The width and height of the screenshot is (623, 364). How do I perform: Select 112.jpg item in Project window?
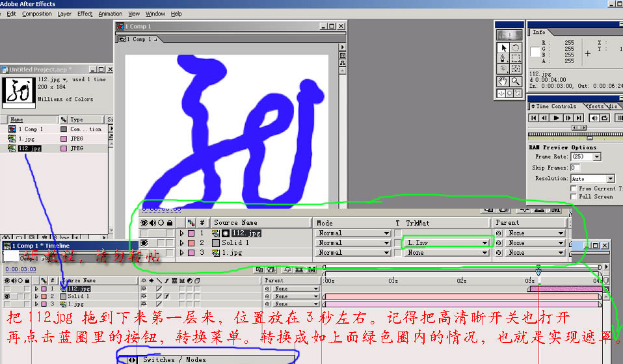[30, 148]
